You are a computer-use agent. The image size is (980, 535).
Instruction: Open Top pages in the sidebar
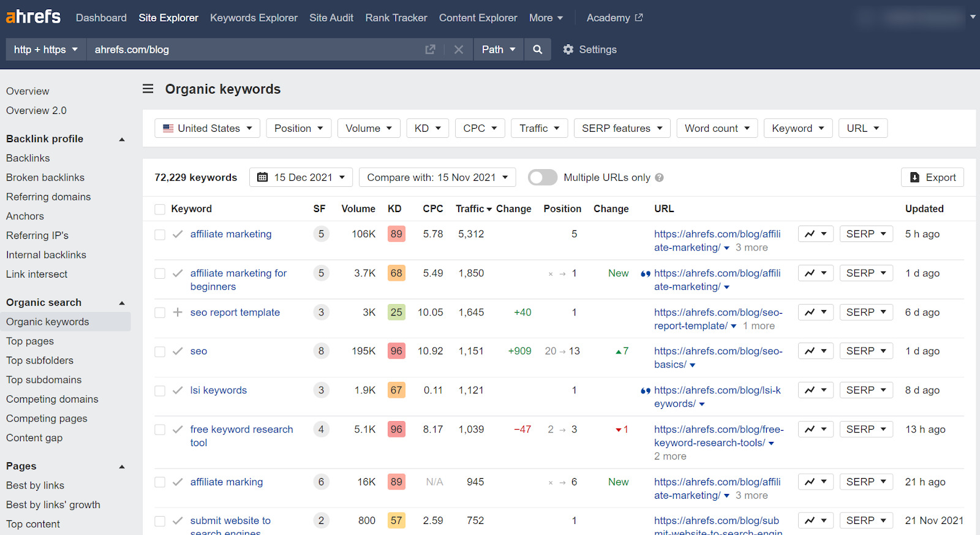pyautogui.click(x=30, y=341)
